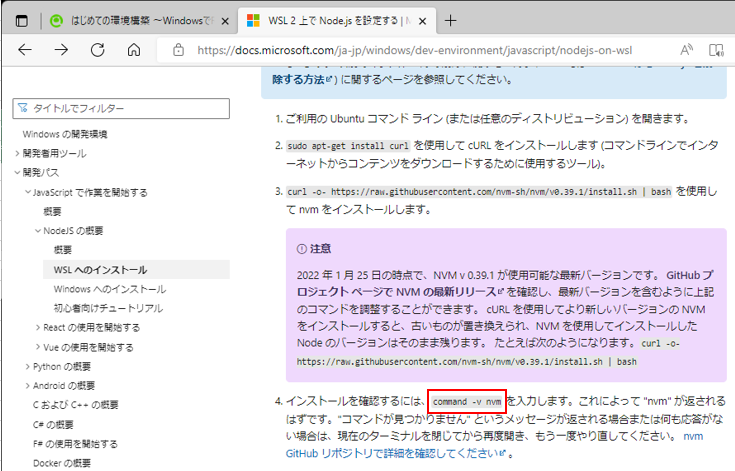Click filter icon in title filter box
735x471 pixels.
click(x=22, y=108)
